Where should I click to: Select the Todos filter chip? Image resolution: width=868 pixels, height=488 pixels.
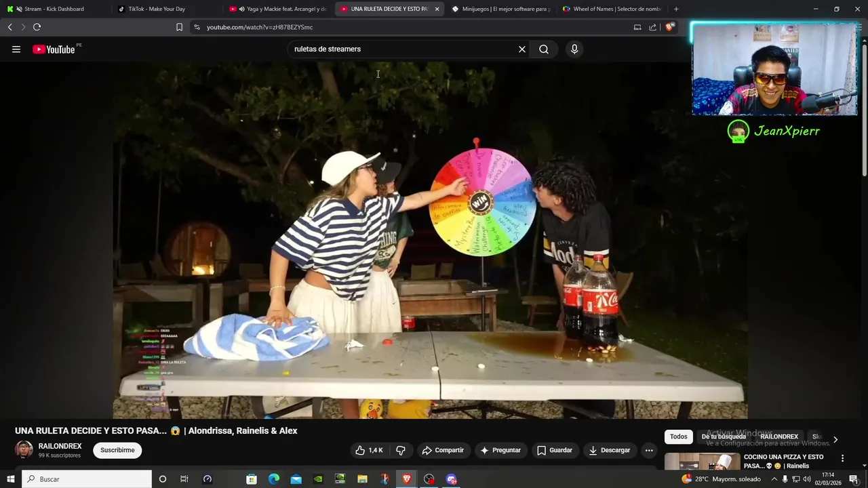click(678, 436)
